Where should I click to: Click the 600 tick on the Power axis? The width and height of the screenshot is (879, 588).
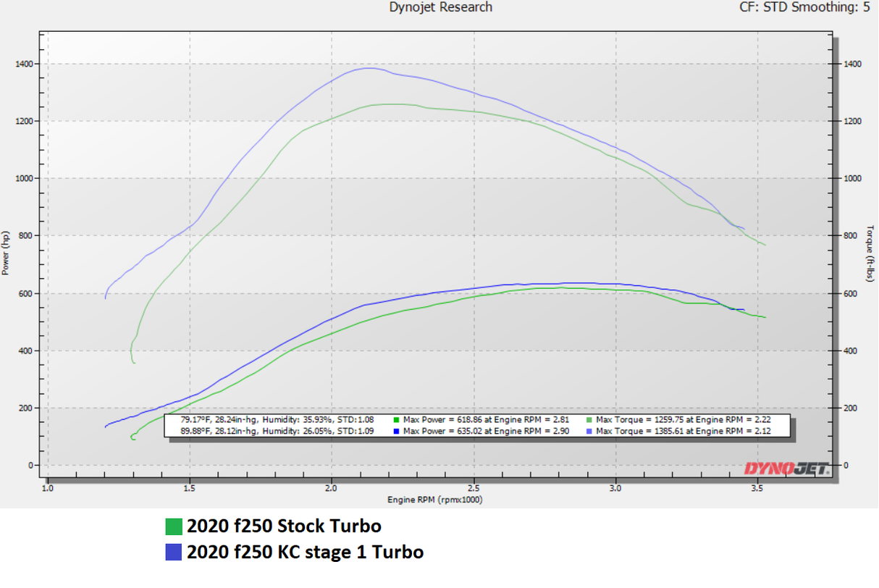[x=25, y=293]
